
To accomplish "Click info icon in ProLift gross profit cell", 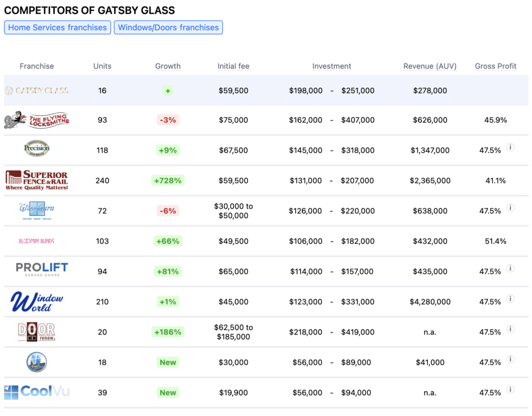I will coord(510,268).
